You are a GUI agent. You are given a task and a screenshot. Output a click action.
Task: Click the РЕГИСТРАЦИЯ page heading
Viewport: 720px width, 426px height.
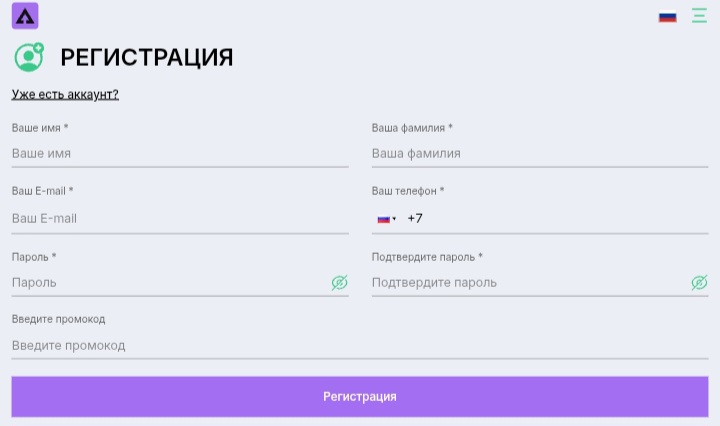click(x=147, y=58)
